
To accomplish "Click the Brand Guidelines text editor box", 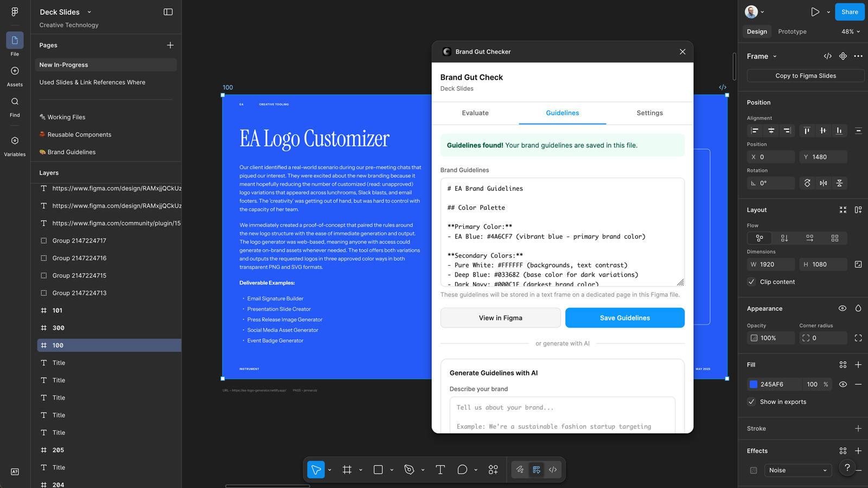I will [x=563, y=232].
